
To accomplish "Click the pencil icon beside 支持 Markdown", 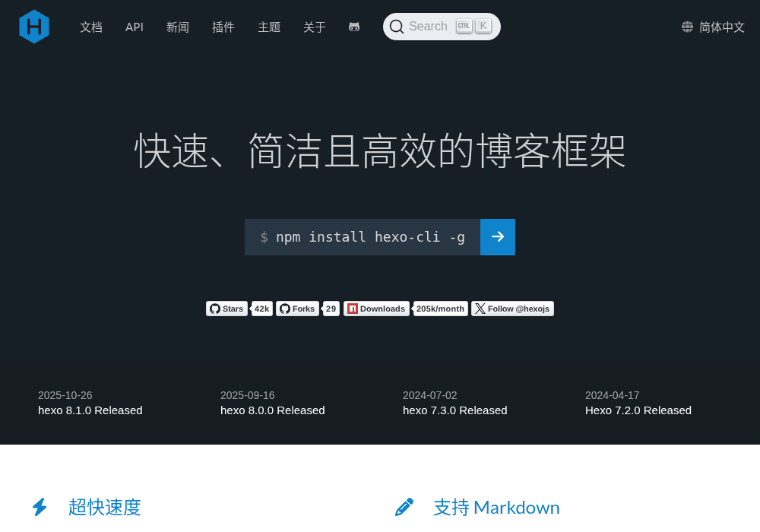I will coord(404,507).
